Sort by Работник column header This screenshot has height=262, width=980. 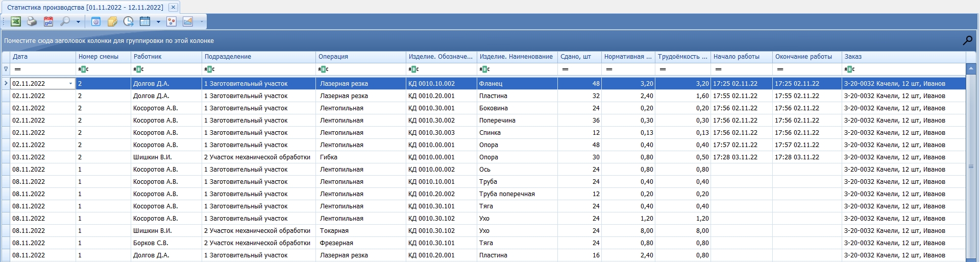(x=166, y=57)
